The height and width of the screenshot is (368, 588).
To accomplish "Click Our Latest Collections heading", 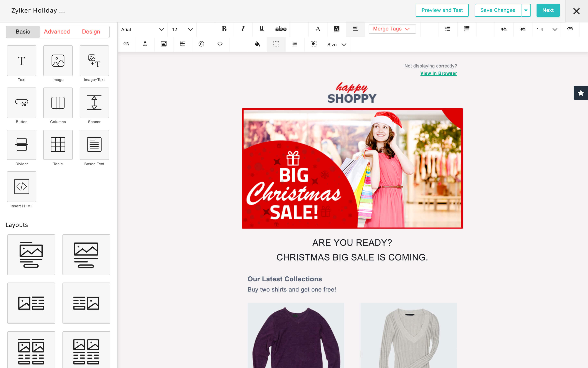I will 285,279.
